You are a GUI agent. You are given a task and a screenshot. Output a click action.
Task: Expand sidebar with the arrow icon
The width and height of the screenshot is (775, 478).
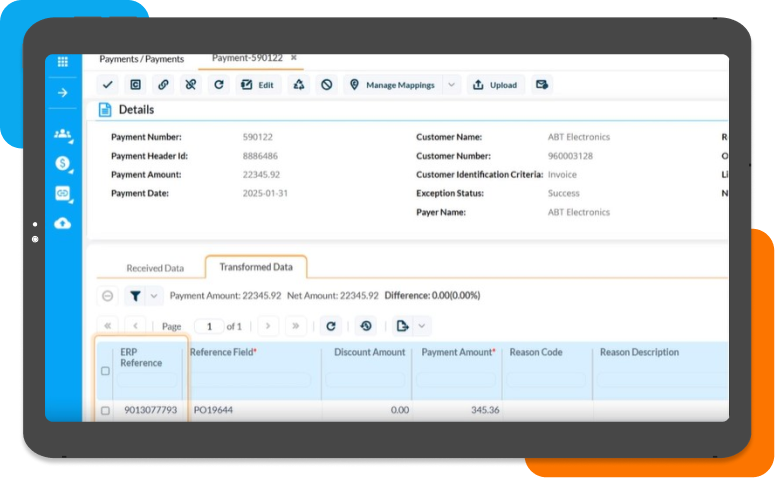(62, 93)
